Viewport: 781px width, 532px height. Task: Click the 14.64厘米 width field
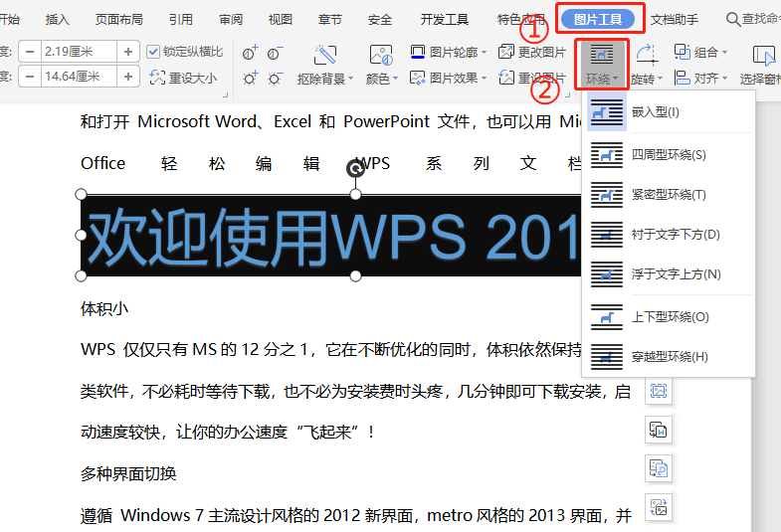pos(80,77)
